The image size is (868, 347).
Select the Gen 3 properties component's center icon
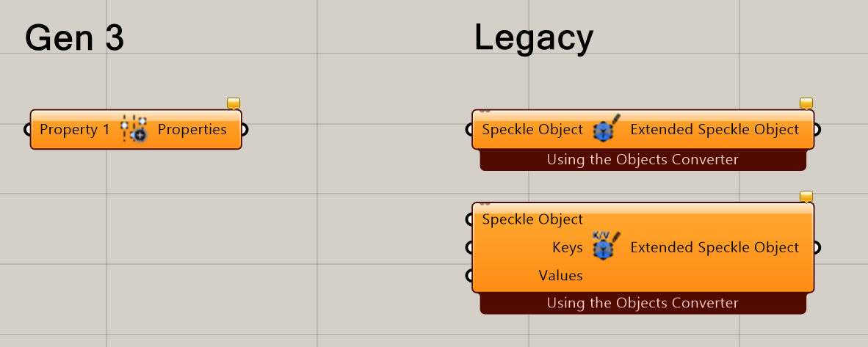134,130
